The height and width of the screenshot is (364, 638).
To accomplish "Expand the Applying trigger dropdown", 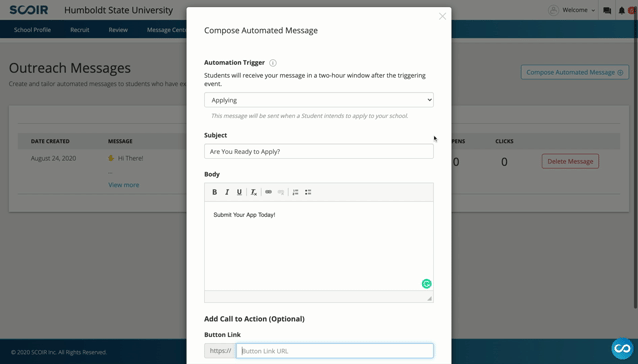I will [319, 100].
